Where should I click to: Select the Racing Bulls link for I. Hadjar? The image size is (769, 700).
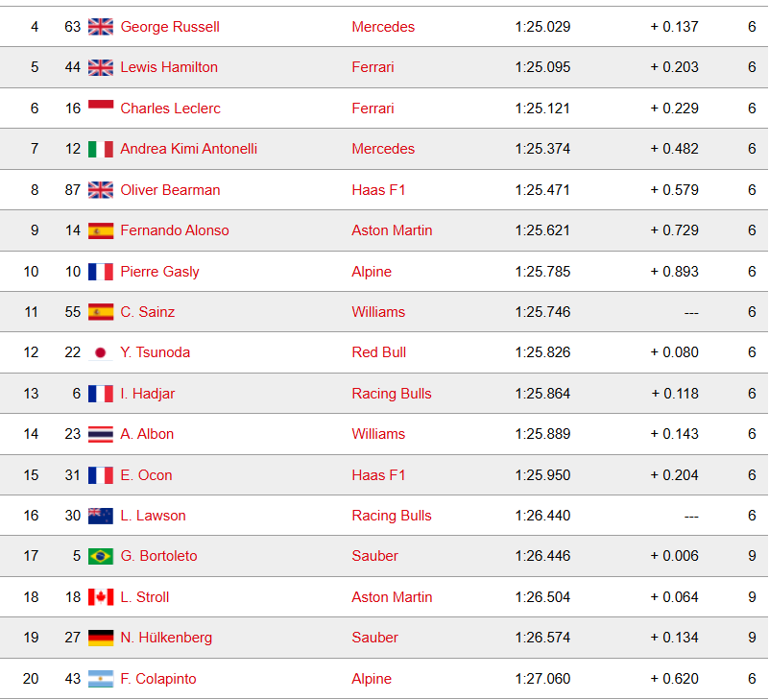pos(392,394)
